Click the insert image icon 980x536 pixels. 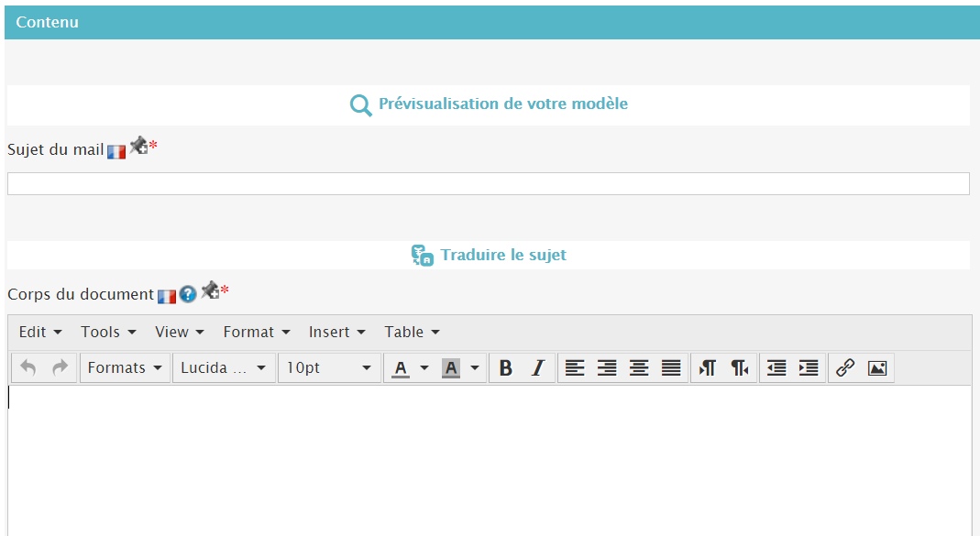(877, 368)
